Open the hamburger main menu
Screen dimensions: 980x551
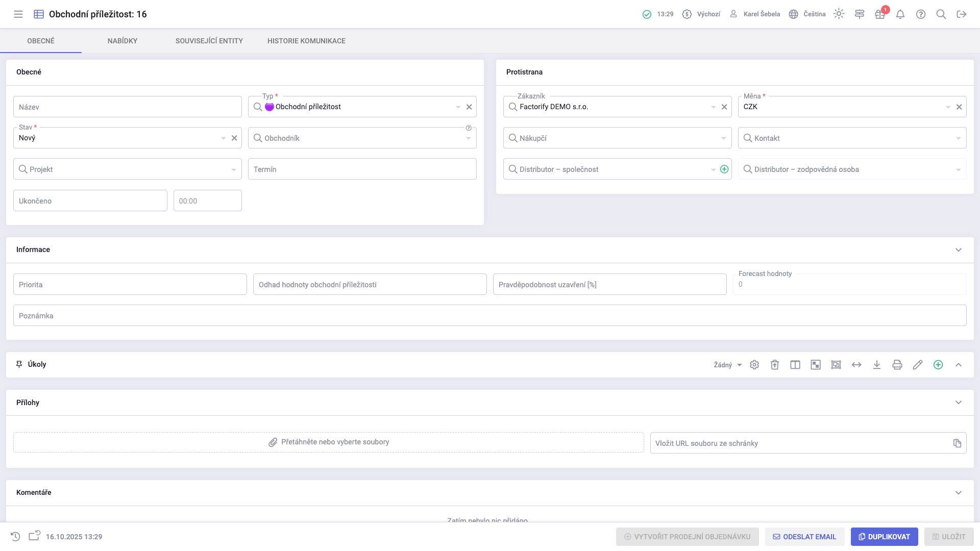18,14
